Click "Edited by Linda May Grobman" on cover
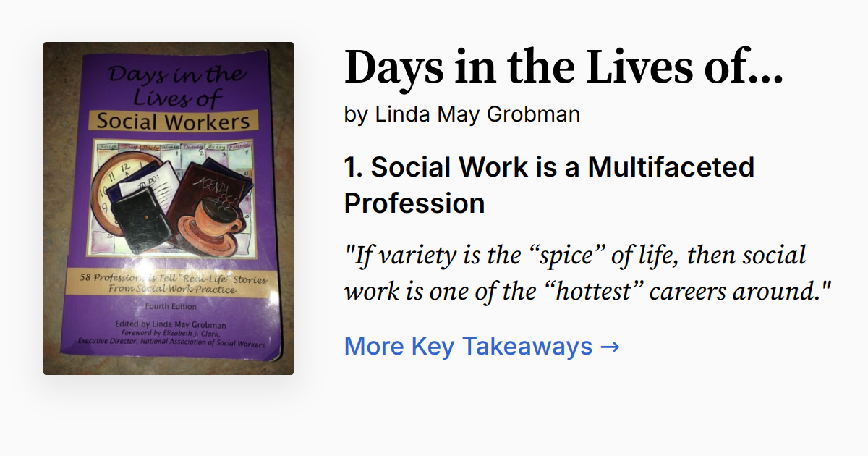Image resolution: width=868 pixels, height=456 pixels. (x=171, y=324)
